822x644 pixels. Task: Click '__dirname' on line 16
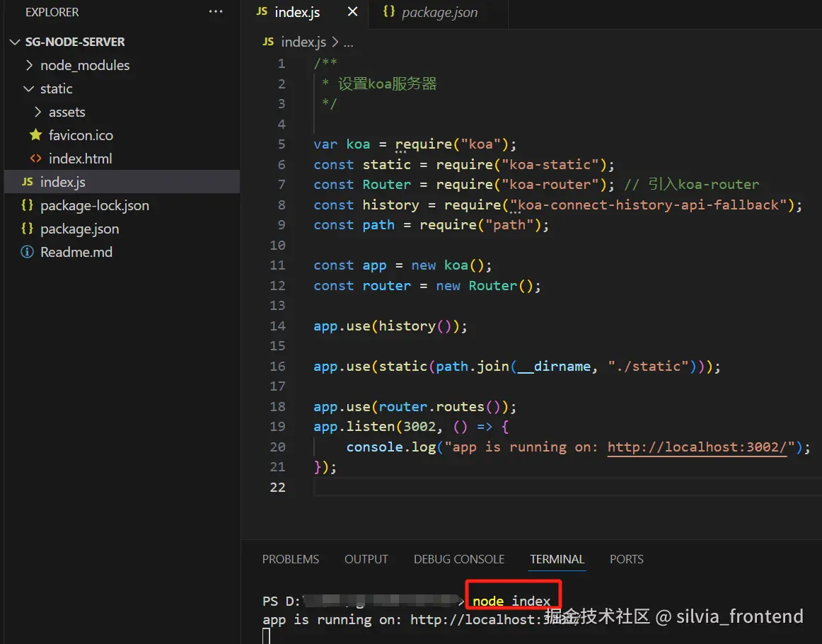tap(554, 366)
